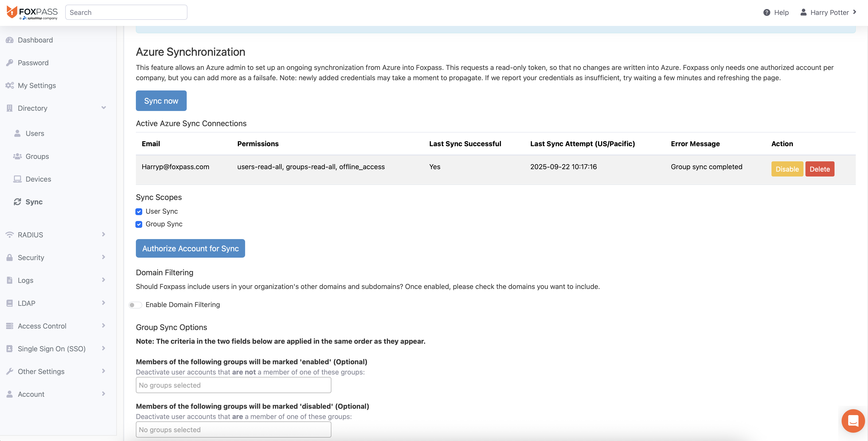Click the yellow Disable button

(787, 169)
